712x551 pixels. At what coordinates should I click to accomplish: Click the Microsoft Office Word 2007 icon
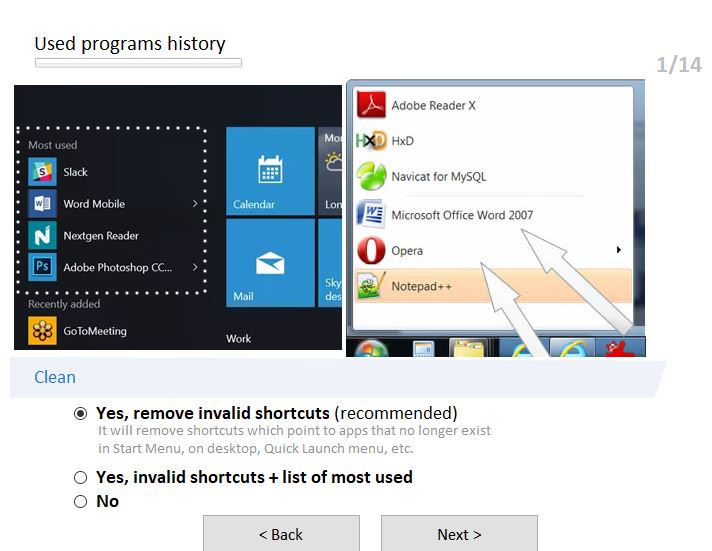pos(371,213)
